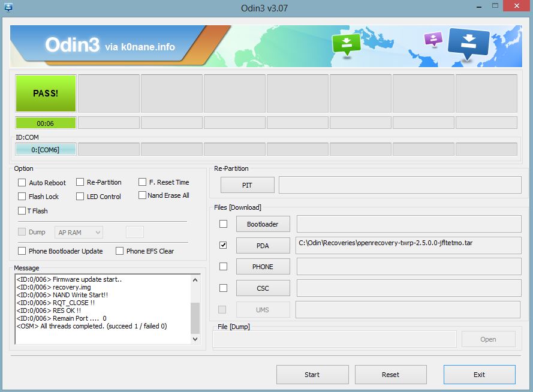The height and width of the screenshot is (392, 533).
Task: Click the PHONE file path field
Action: tap(409, 266)
